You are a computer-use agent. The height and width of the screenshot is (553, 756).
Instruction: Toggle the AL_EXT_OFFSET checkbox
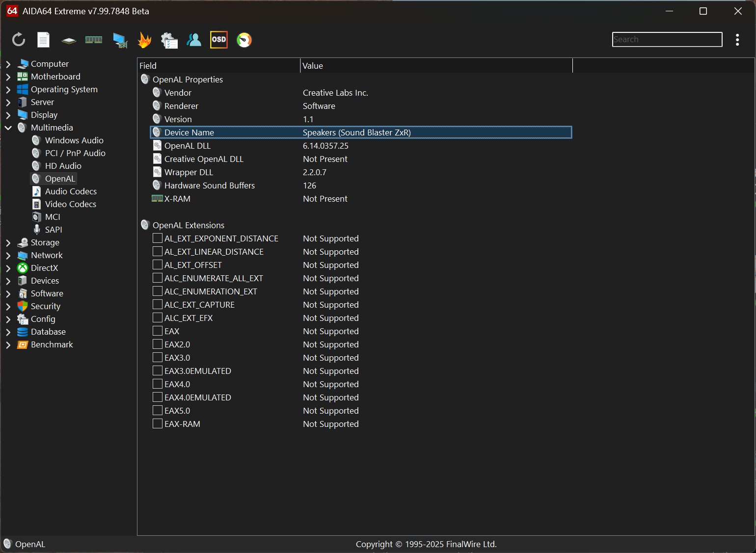click(x=158, y=264)
